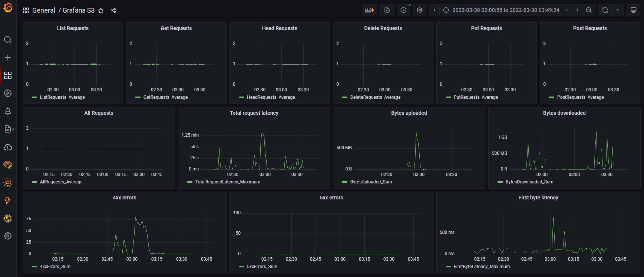Open the Explore compass icon in sidebar
644x277 pixels.
(x=8, y=93)
